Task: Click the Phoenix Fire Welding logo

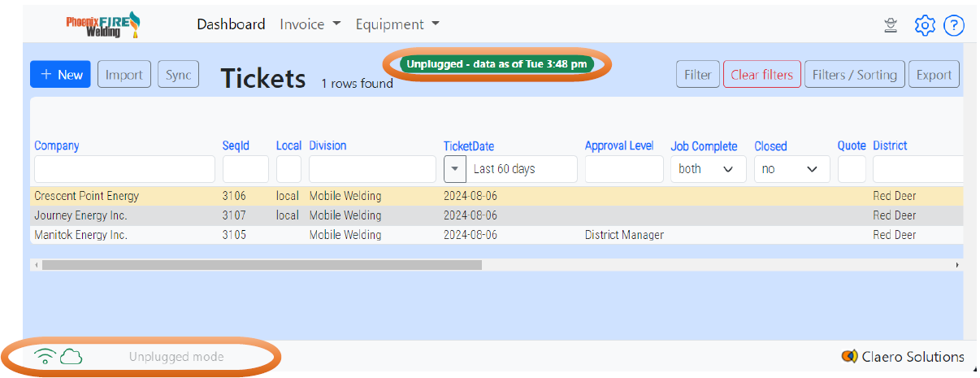Action: tap(102, 24)
